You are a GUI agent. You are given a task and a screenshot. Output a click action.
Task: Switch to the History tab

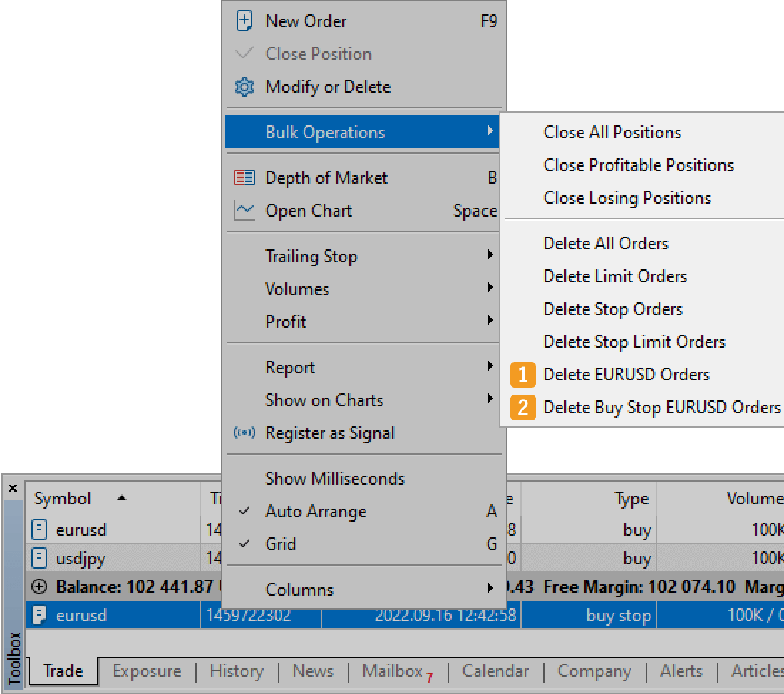pyautogui.click(x=236, y=671)
